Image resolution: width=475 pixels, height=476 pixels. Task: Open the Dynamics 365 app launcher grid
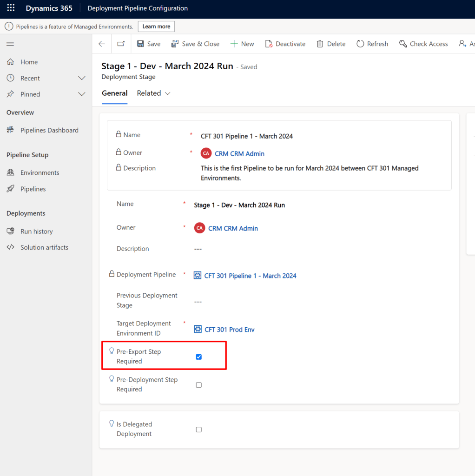(x=10, y=8)
